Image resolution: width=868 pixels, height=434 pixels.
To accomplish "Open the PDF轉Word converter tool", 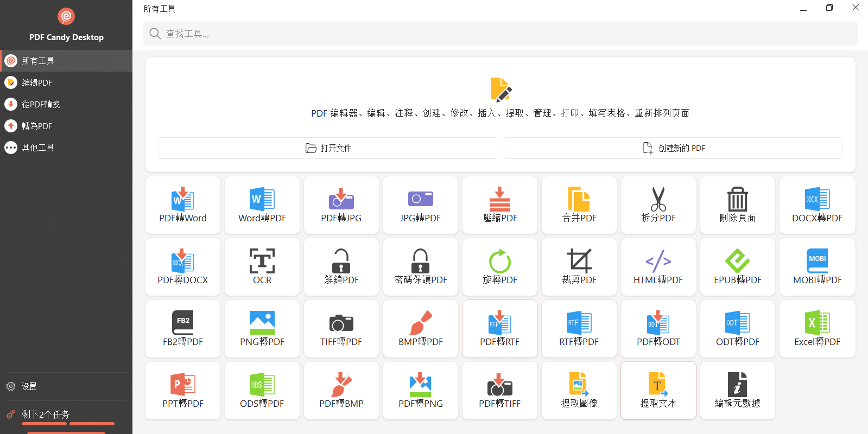I will pyautogui.click(x=183, y=205).
